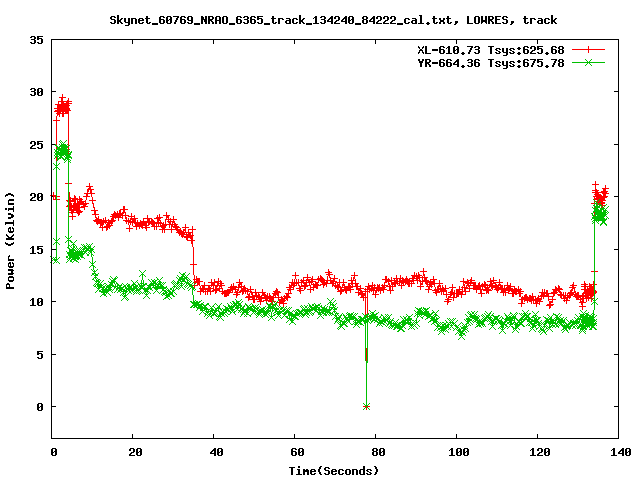
Task: Click the x-axis tick label 80
Action: pyautogui.click(x=378, y=452)
